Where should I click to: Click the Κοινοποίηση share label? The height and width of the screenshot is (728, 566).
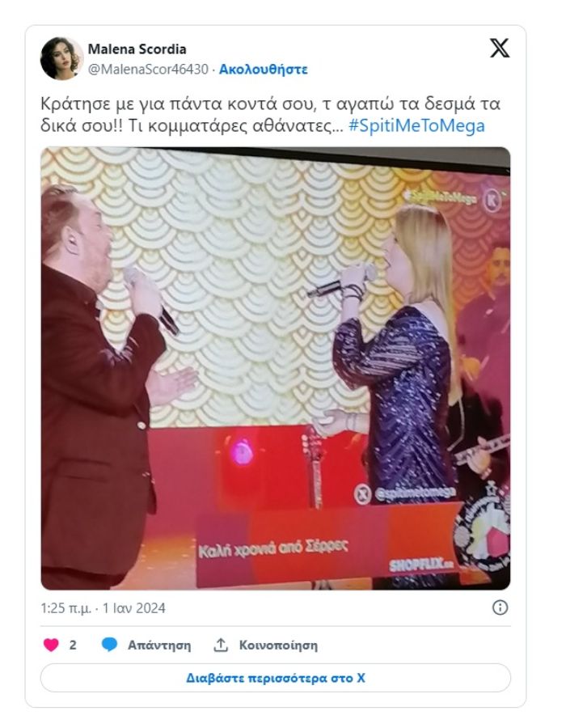tap(278, 645)
